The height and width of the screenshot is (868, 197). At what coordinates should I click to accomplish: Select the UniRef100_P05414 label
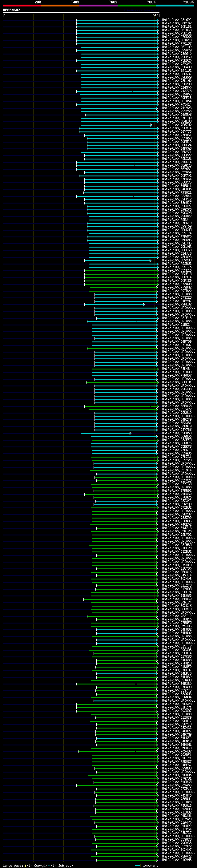pyautogui.click(x=176, y=104)
